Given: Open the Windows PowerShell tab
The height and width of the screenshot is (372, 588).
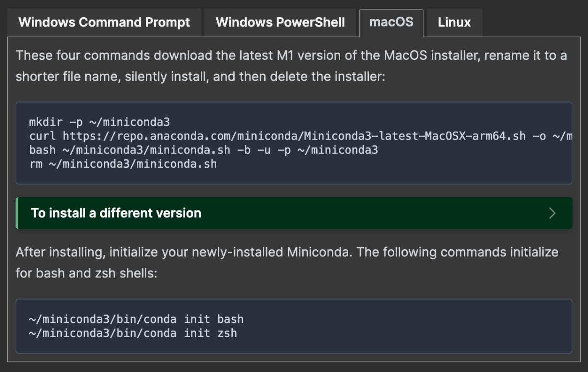Looking at the screenshot, I should pos(280,22).
